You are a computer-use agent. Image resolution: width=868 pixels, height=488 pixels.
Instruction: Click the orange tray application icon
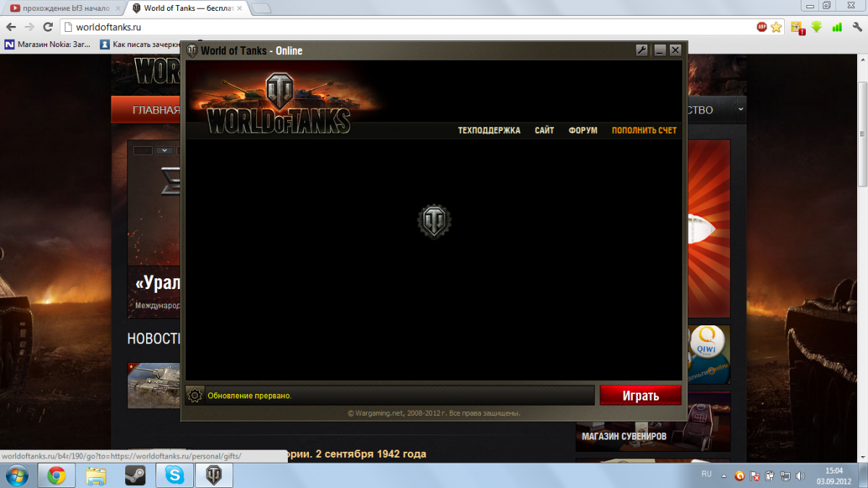pyautogui.click(x=740, y=476)
